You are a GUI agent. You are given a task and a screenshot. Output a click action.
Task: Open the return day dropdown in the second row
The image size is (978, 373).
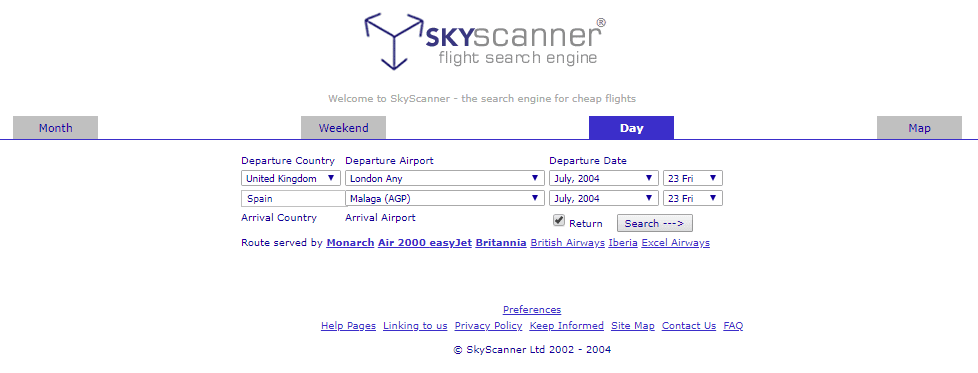[x=693, y=198]
